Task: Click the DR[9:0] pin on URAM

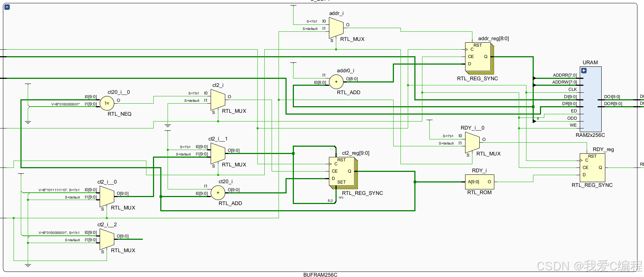Action: coord(570,104)
